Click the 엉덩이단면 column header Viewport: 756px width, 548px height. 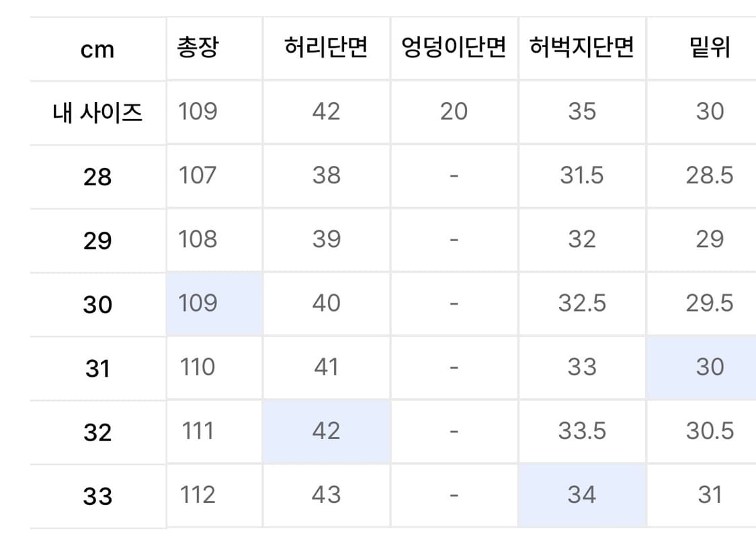[x=454, y=48]
